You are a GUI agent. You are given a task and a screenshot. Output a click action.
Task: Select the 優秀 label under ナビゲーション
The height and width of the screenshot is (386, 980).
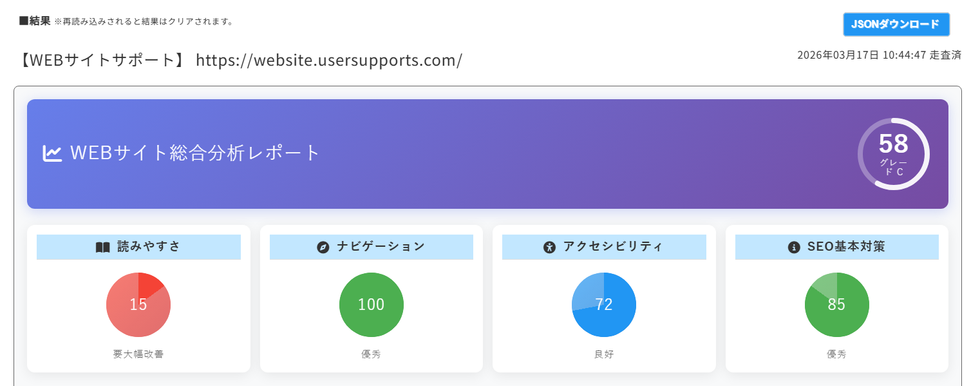[371, 354]
